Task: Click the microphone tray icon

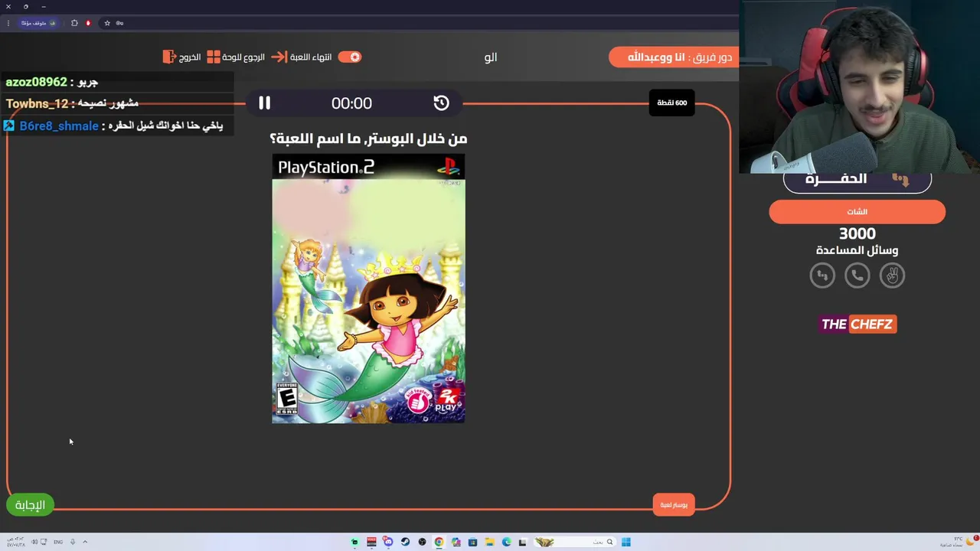Action: [x=73, y=542]
